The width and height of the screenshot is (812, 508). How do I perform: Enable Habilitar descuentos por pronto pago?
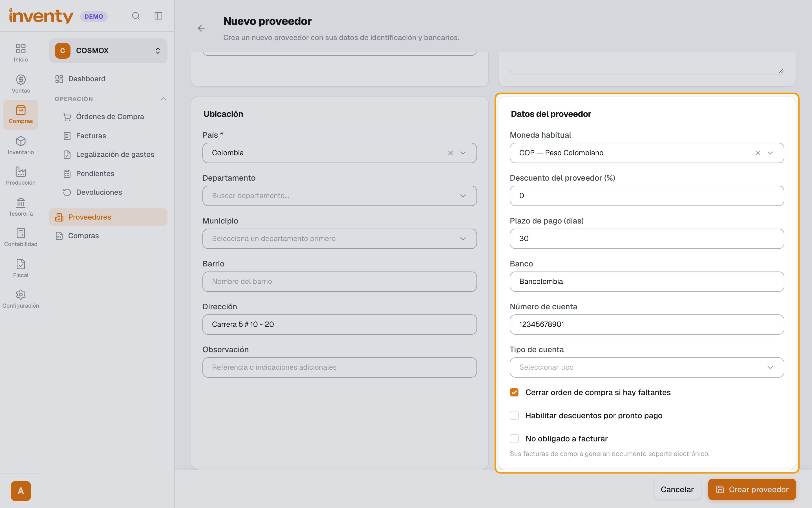click(x=514, y=416)
